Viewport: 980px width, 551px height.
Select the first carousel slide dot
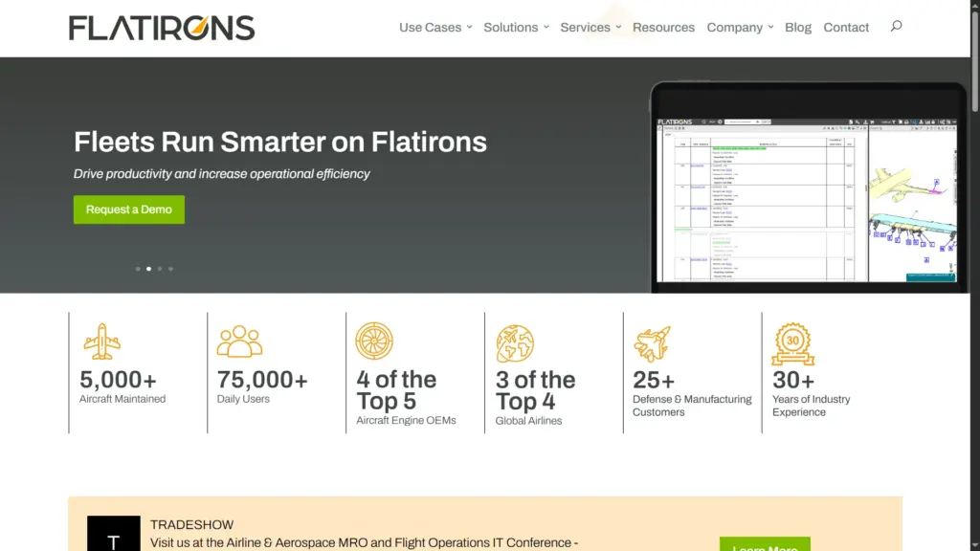pos(138,269)
